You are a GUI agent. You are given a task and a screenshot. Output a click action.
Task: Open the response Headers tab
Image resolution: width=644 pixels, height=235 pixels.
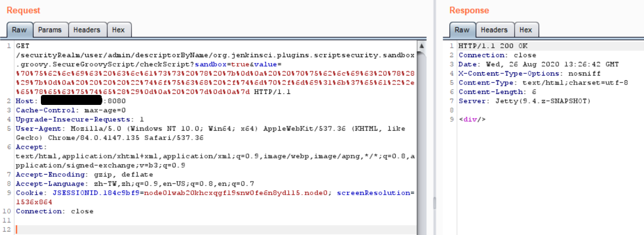tap(494, 30)
